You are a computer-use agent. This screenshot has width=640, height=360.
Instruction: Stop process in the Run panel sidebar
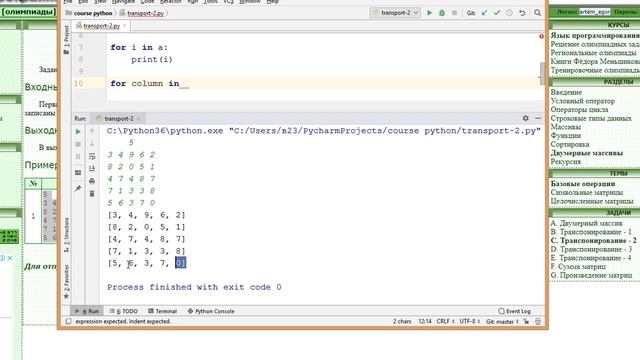[78, 144]
